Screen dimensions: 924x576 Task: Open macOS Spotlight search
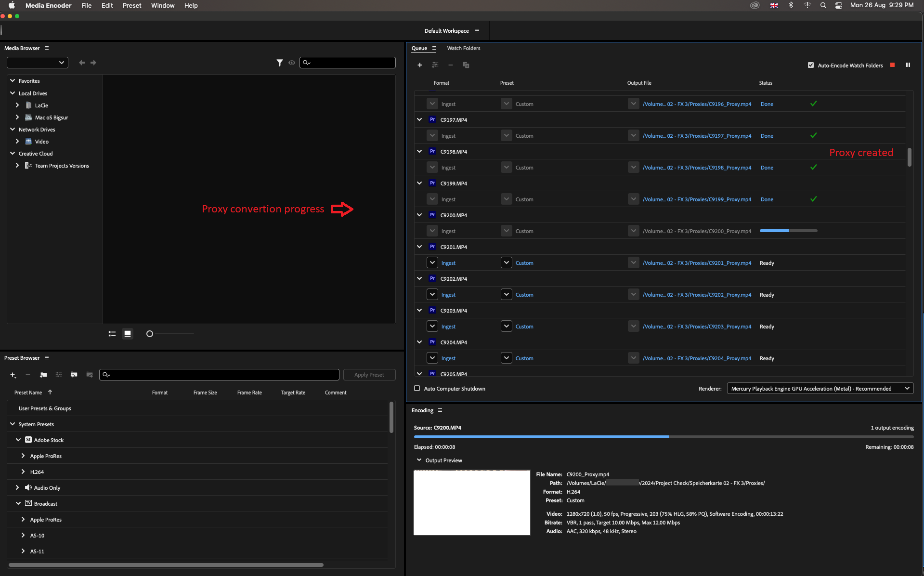pos(823,5)
